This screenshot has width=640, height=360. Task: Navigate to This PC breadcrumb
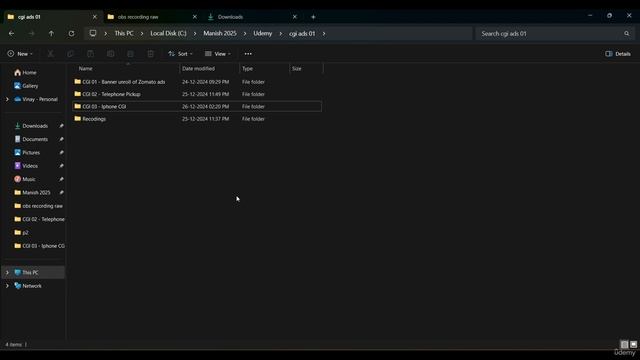(124, 33)
